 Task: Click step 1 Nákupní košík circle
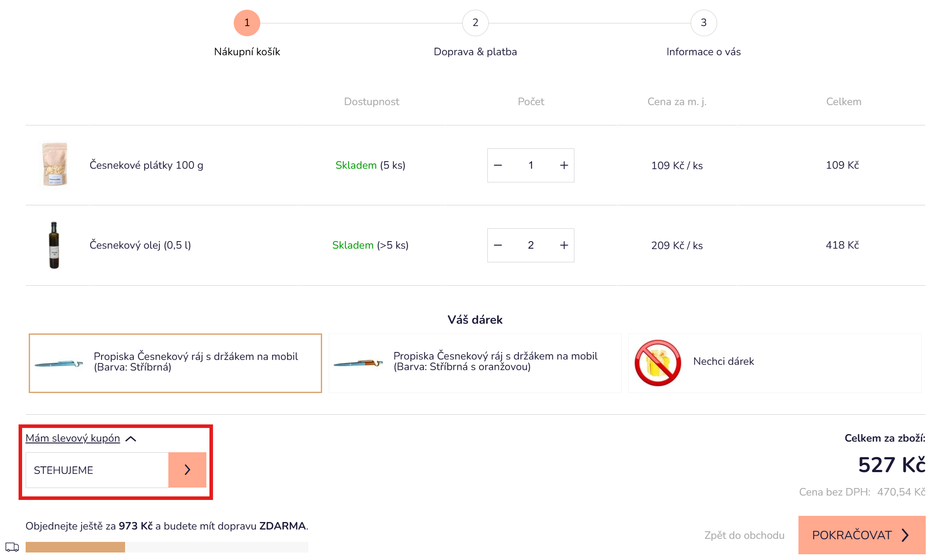(x=247, y=23)
